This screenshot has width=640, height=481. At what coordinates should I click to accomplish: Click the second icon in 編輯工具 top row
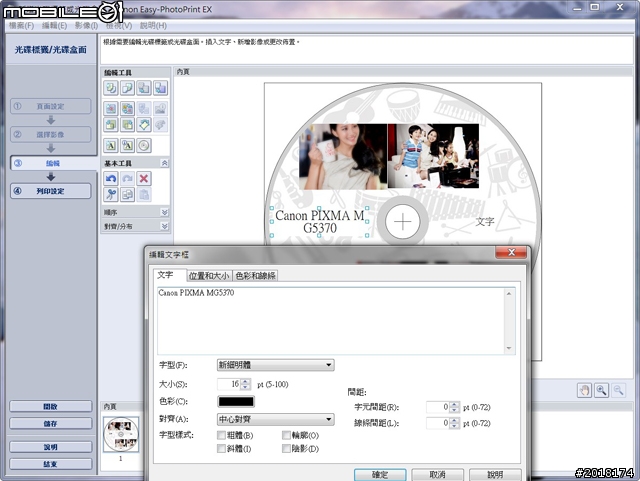(x=127, y=88)
